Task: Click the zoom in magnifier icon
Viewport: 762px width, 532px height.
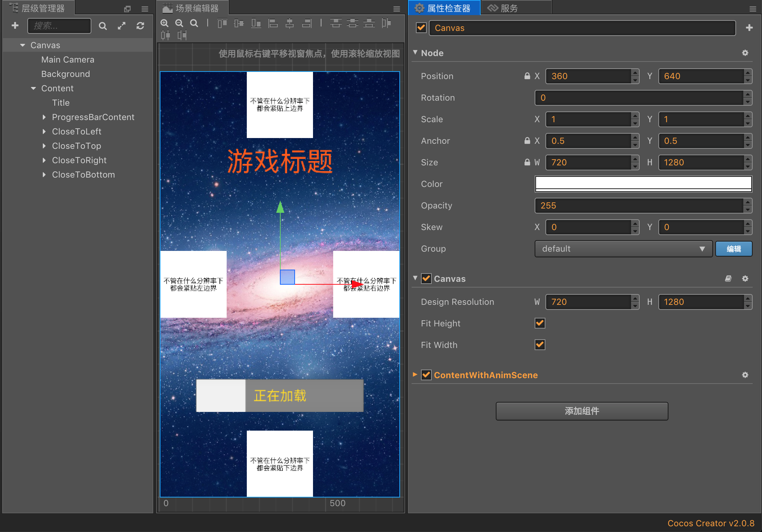Action: tap(164, 23)
